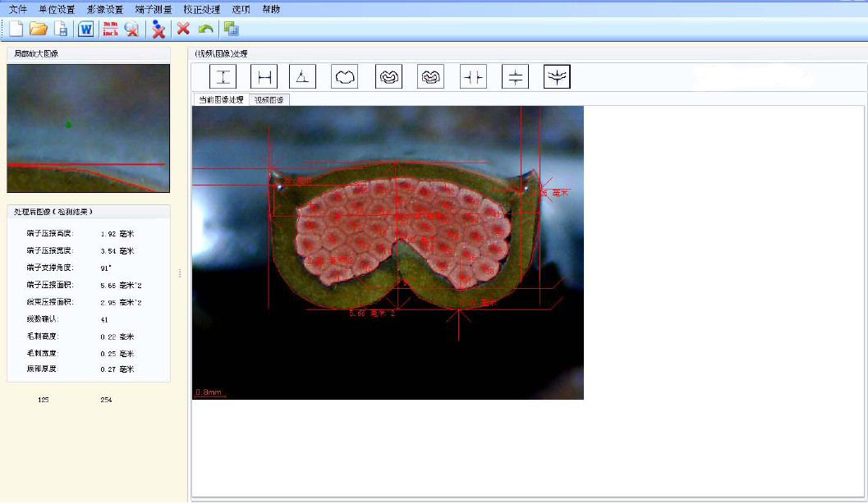Open the 文件 menu
868x504 pixels.
(x=18, y=10)
